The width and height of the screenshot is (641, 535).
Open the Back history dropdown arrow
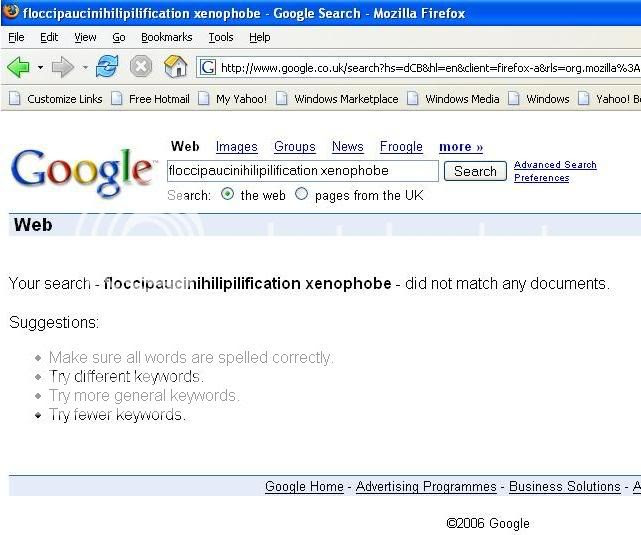pyautogui.click(x=40, y=67)
